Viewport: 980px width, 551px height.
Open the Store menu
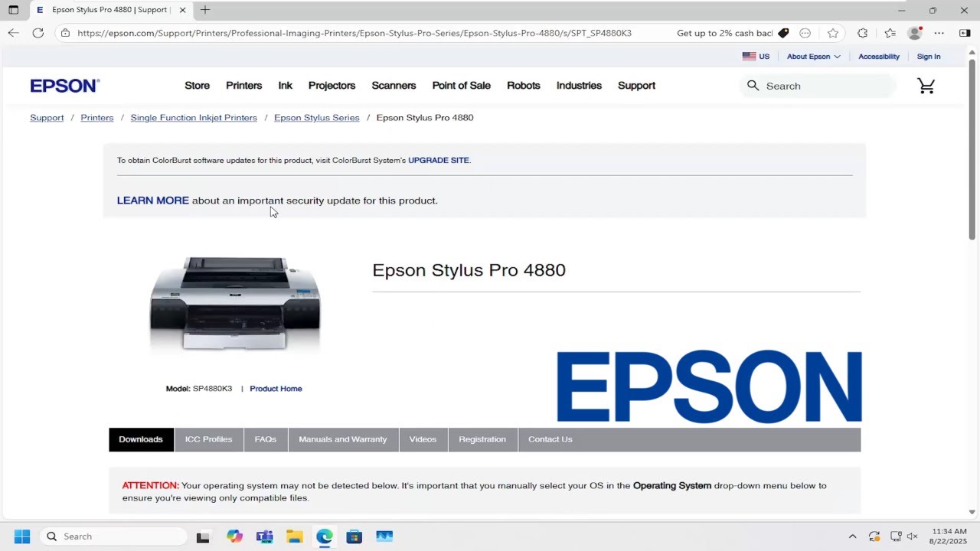click(x=197, y=86)
